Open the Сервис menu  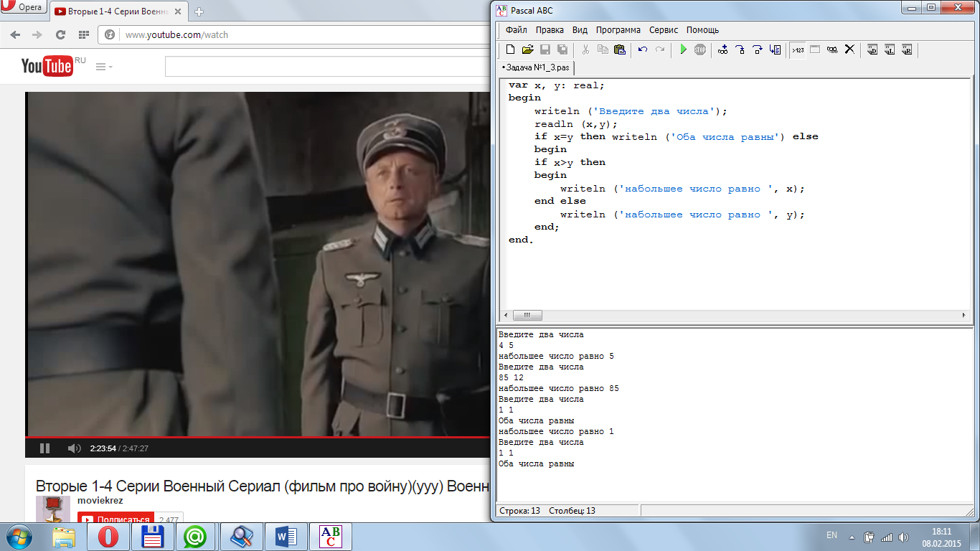664,30
